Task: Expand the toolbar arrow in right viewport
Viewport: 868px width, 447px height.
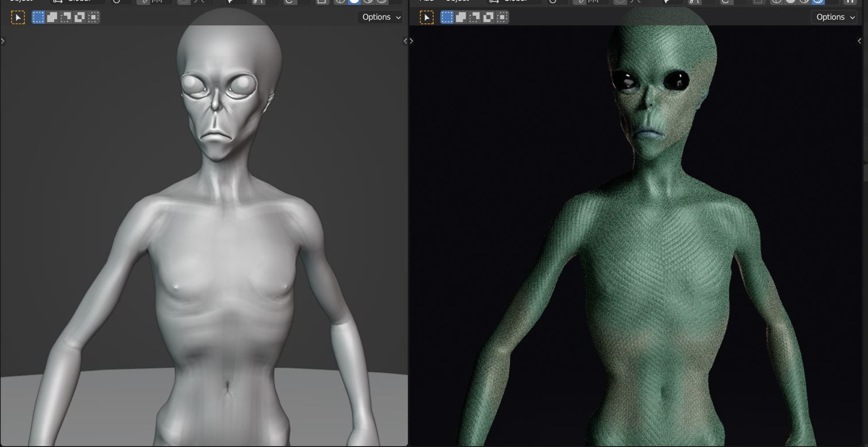Action: 411,41
